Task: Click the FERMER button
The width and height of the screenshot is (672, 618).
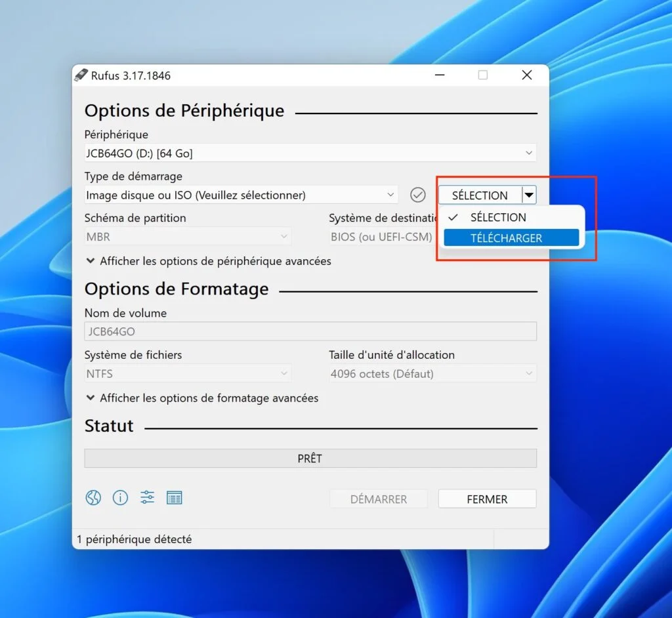Action: (x=488, y=499)
